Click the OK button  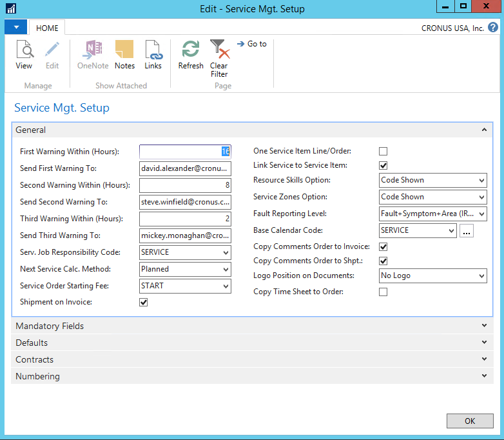click(470, 421)
